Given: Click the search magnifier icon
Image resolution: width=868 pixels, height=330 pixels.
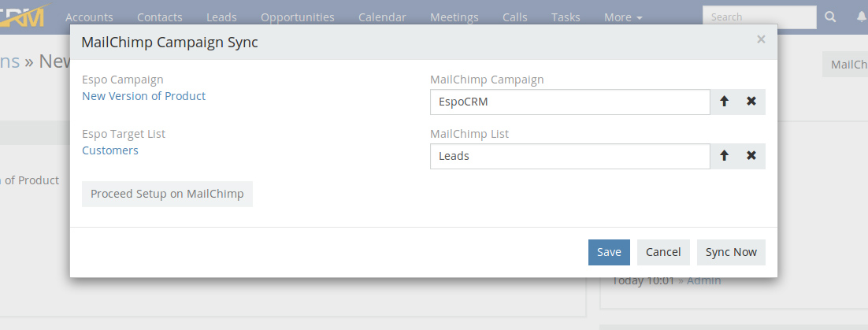Looking at the screenshot, I should 830,17.
